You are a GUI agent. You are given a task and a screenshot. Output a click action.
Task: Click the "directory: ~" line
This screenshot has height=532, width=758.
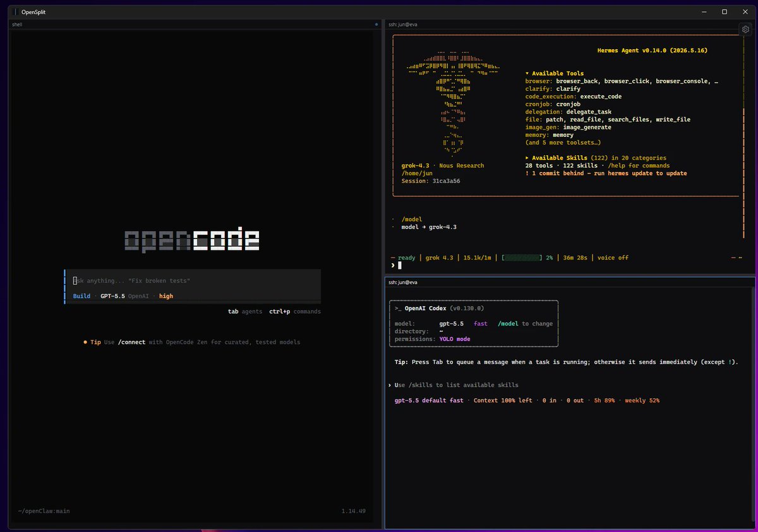(419, 331)
